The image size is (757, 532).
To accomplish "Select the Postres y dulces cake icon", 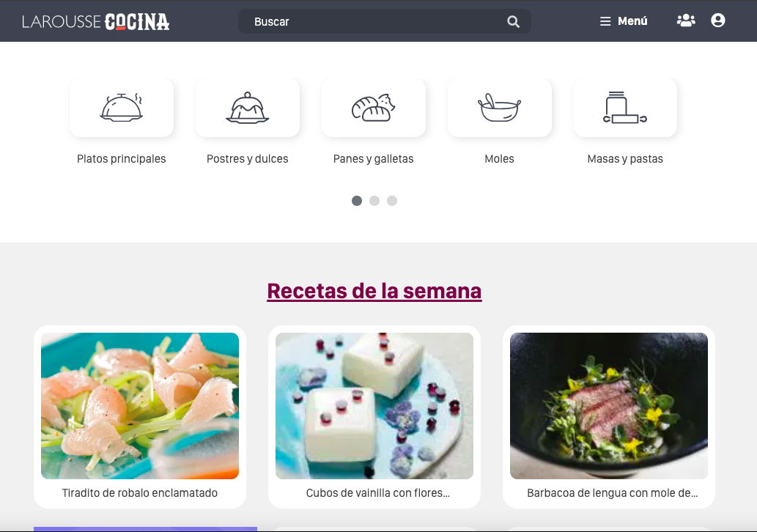I will click(x=248, y=108).
